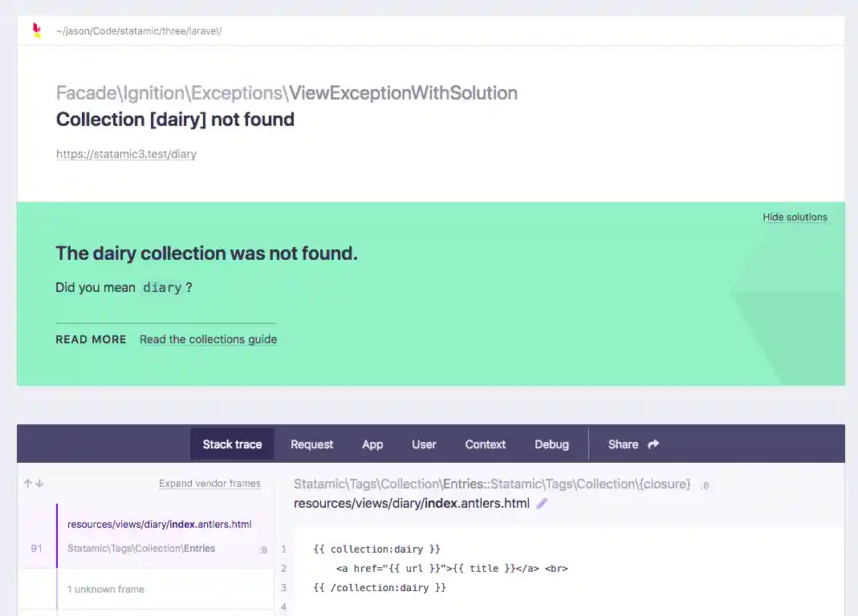
Task: Expand vendor frames in the stack trace
Action: (209, 483)
